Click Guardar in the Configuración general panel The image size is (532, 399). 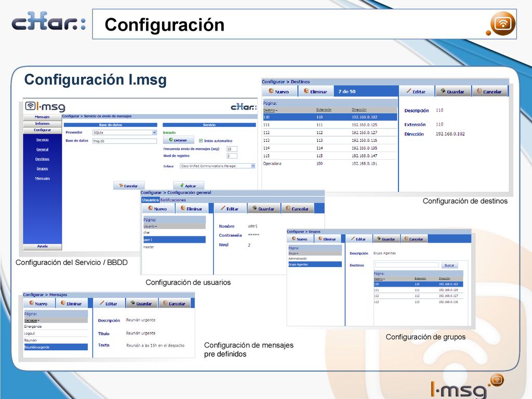pyautogui.click(x=263, y=209)
